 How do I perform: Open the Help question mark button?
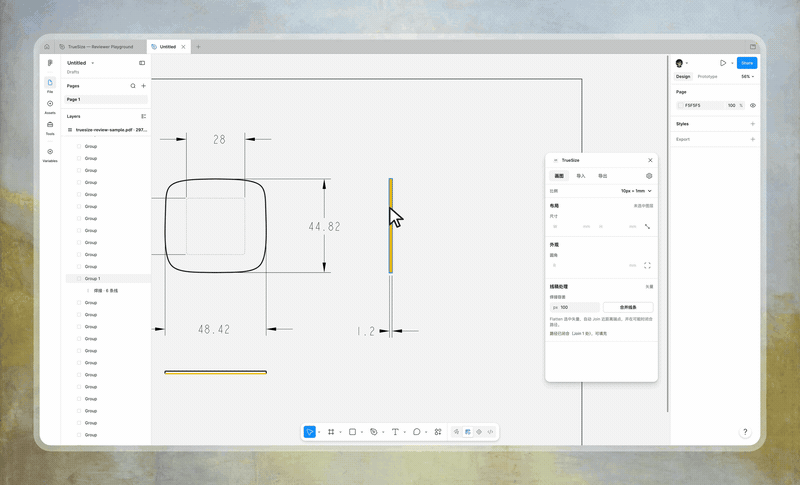pos(745,432)
